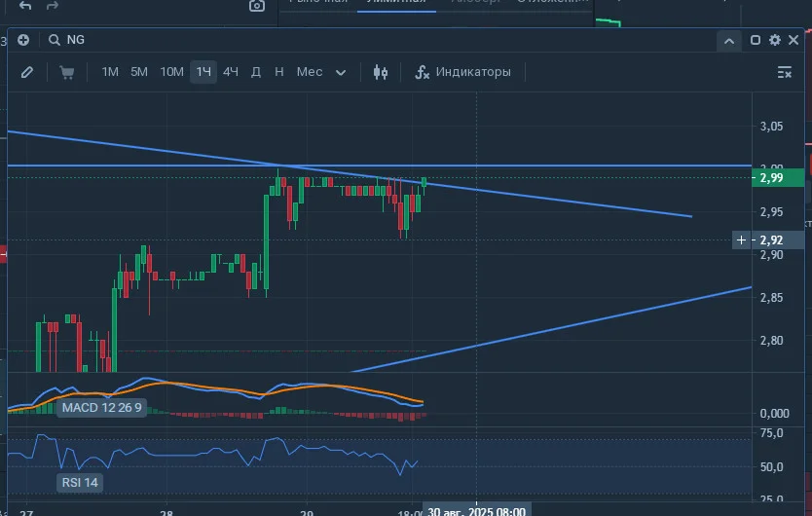
Task: Click the green 2,99 current price tag
Action: (778, 178)
